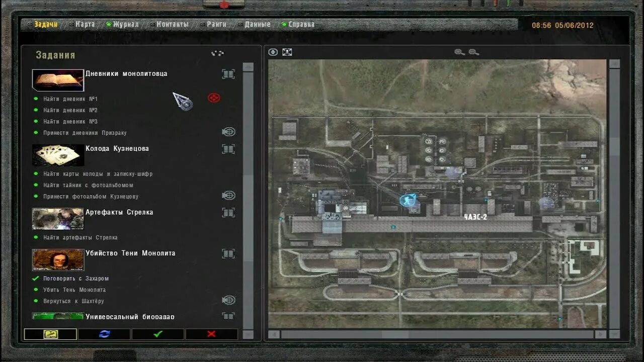Select objective Найти тайник с фотоальбомом
Image resolution: width=644 pixels, height=362 pixels.
point(89,185)
